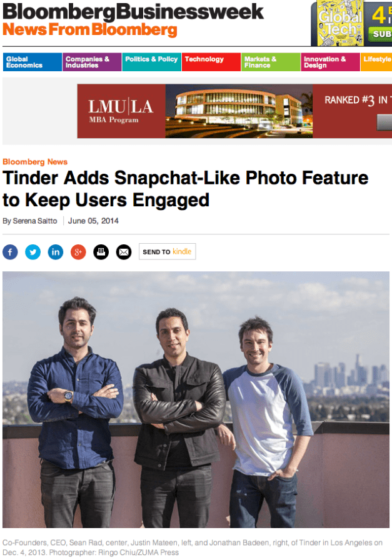
Task: Open the Bloomberg News link
Action: [35, 162]
